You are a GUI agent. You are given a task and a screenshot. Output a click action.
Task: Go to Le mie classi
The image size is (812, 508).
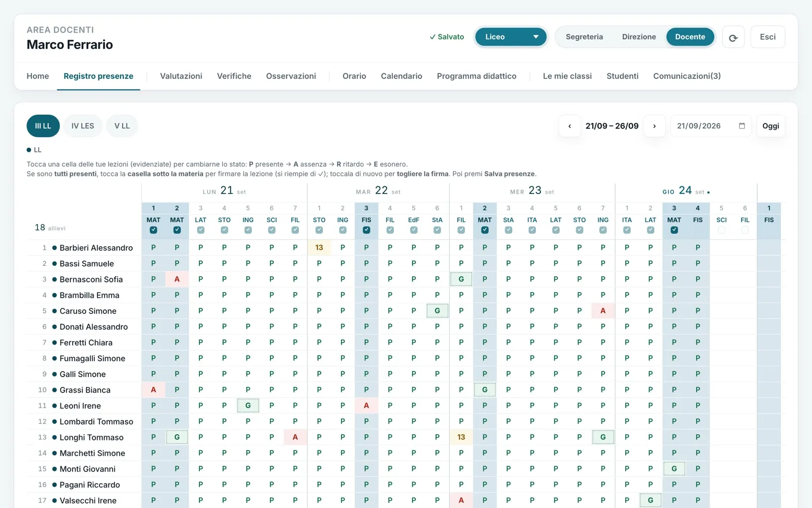(567, 76)
